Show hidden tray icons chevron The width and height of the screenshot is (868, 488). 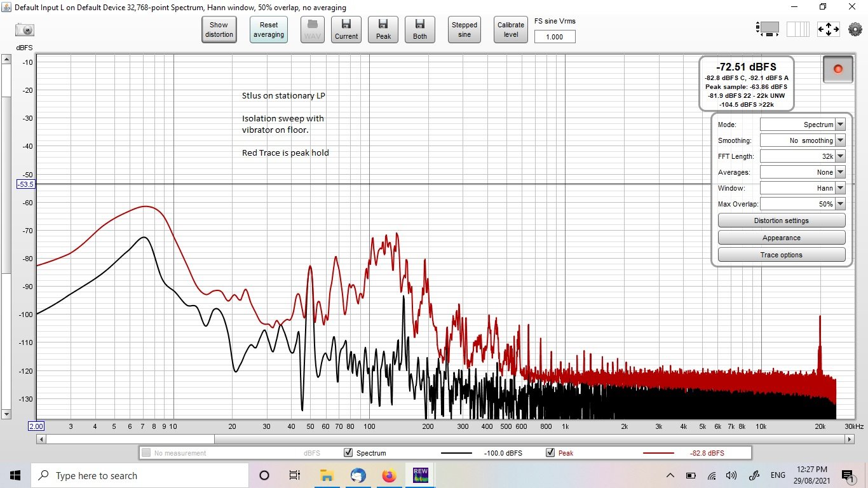pos(670,475)
